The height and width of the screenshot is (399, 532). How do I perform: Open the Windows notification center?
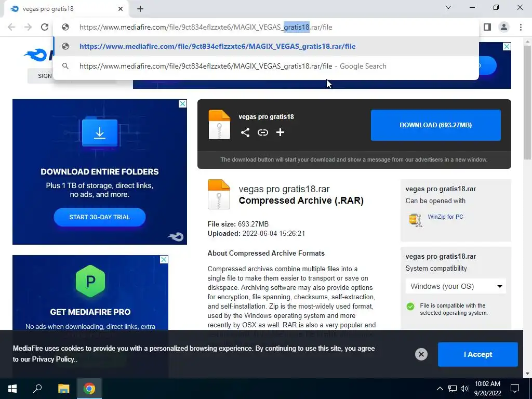point(515,389)
